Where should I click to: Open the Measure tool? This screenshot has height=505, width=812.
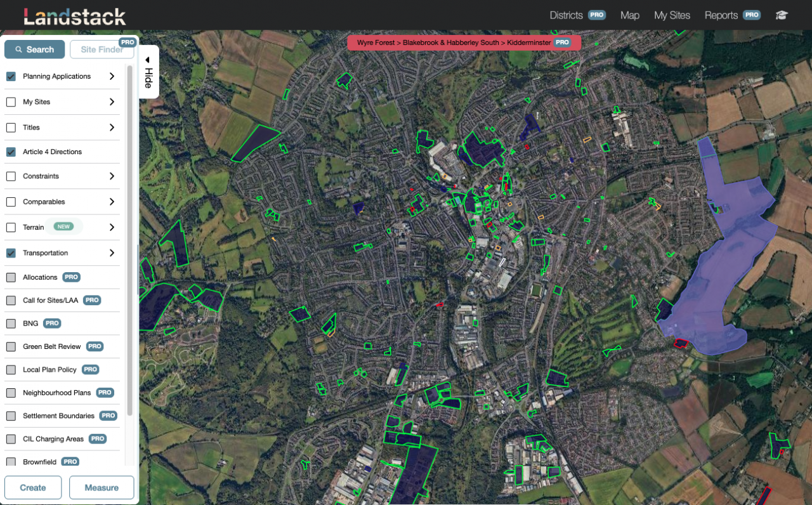tap(101, 487)
